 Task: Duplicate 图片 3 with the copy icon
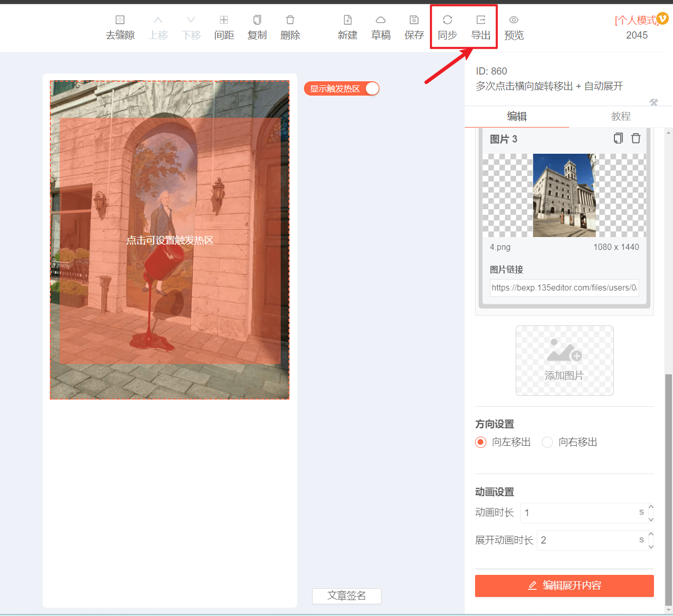click(618, 138)
